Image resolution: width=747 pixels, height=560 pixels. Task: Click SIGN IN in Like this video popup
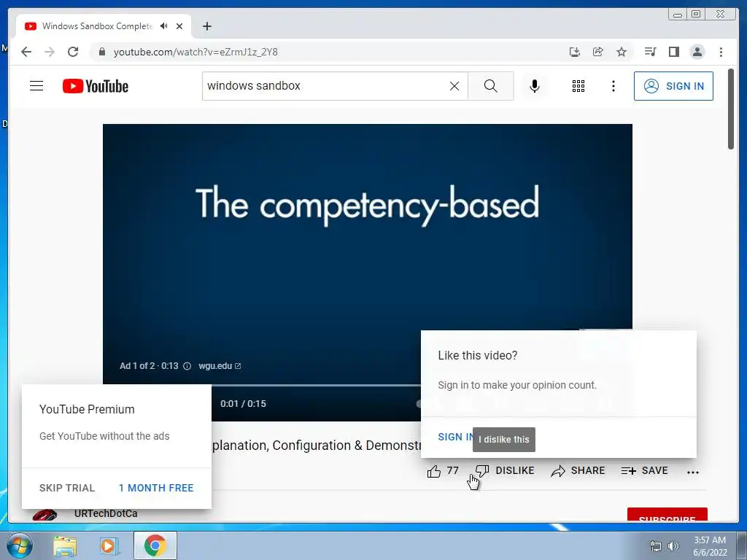point(455,437)
